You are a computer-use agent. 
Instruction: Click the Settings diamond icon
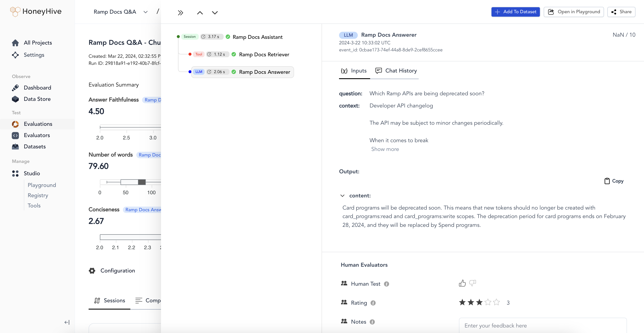point(15,55)
